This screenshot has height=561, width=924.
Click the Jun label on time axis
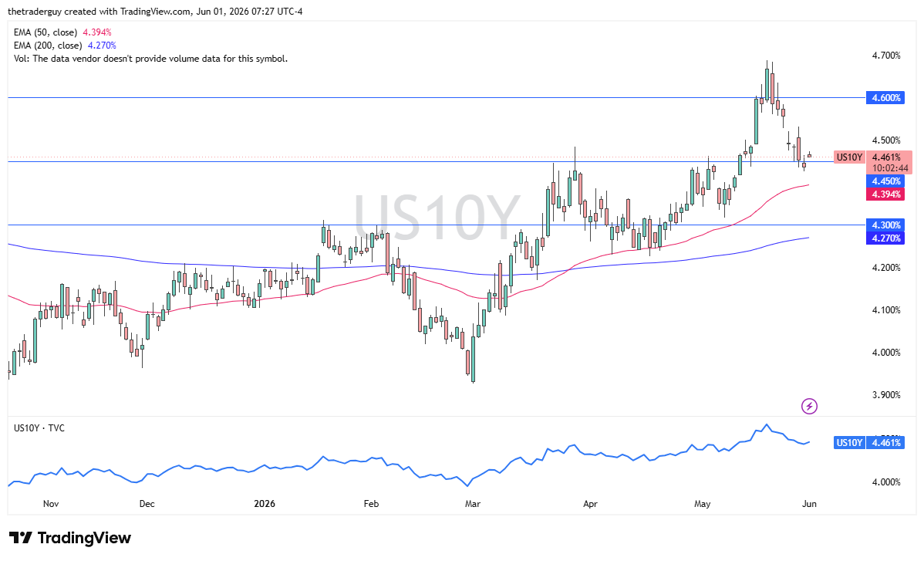click(x=809, y=504)
